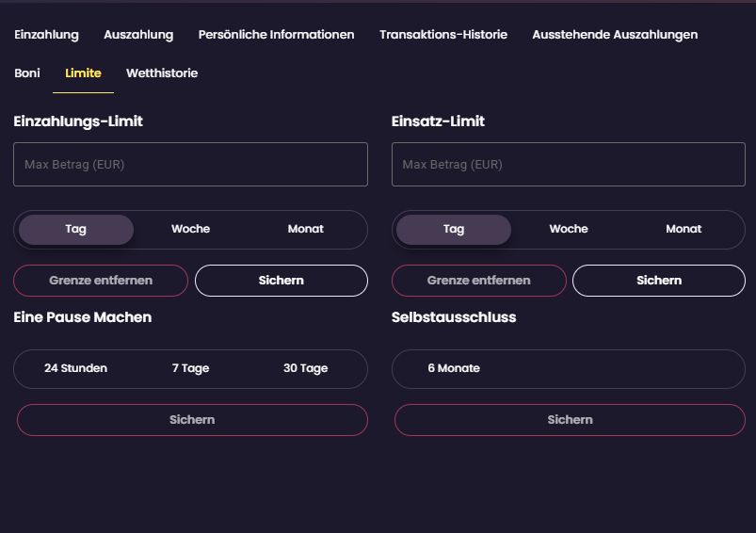The width and height of the screenshot is (756, 533).
Task: Save the Einsatz-Limit with Sichern
Action: pyautogui.click(x=659, y=281)
